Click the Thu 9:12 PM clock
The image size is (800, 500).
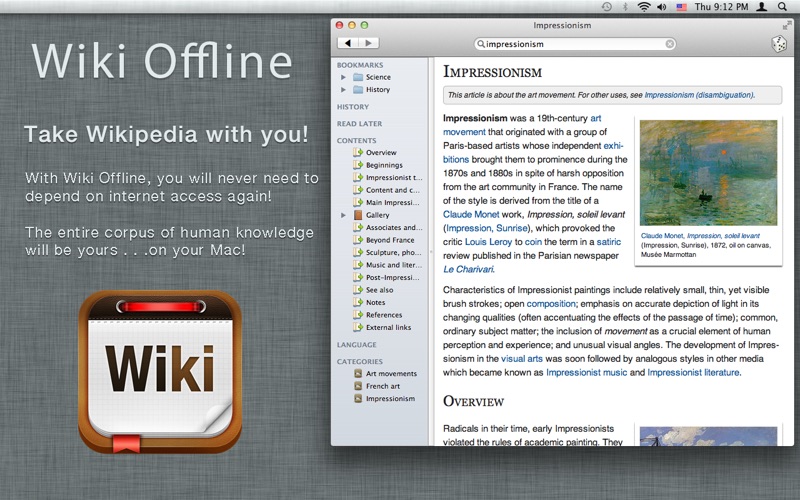pyautogui.click(x=721, y=7)
